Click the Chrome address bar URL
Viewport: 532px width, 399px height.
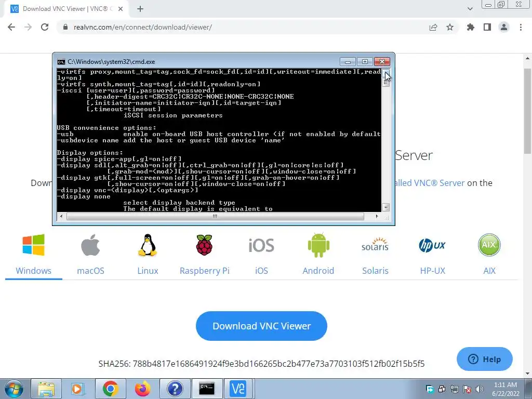pyautogui.click(x=142, y=27)
